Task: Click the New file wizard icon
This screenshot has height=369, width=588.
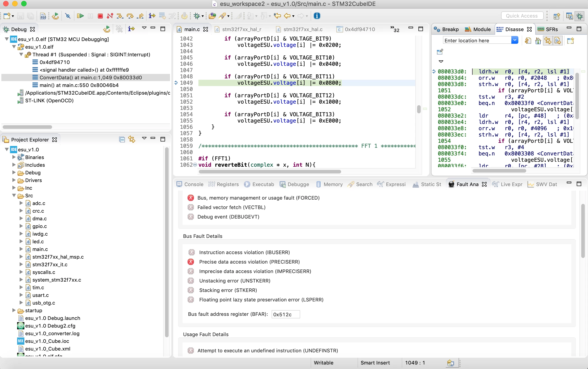Action: click(7, 16)
